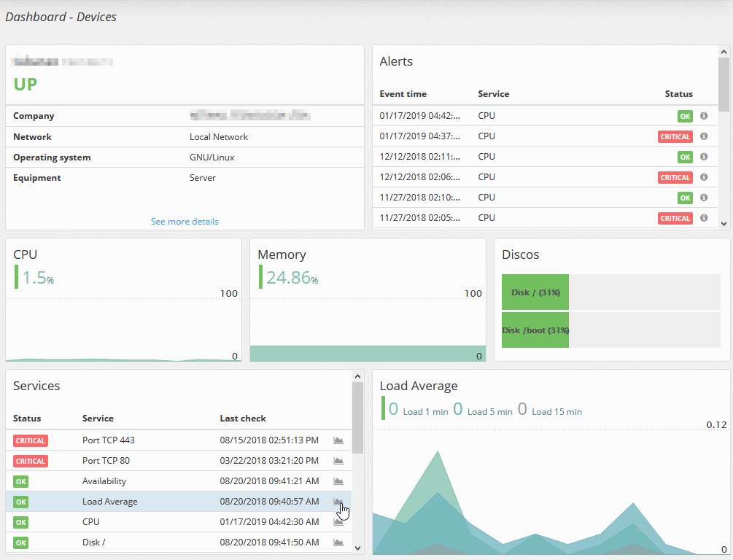Click the Load 1 min legend label
Image resolution: width=733 pixels, height=560 pixels.
(425, 412)
